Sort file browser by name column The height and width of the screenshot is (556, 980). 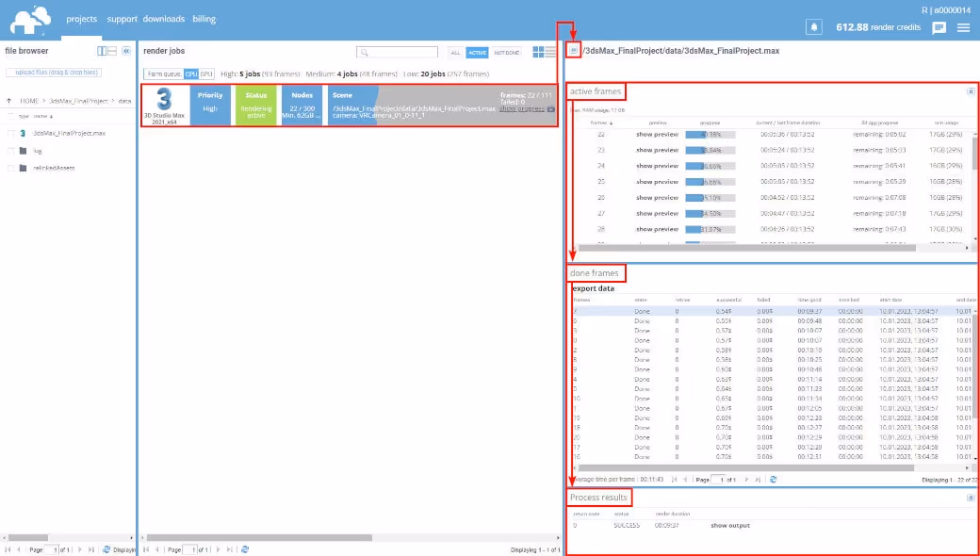pos(43,116)
